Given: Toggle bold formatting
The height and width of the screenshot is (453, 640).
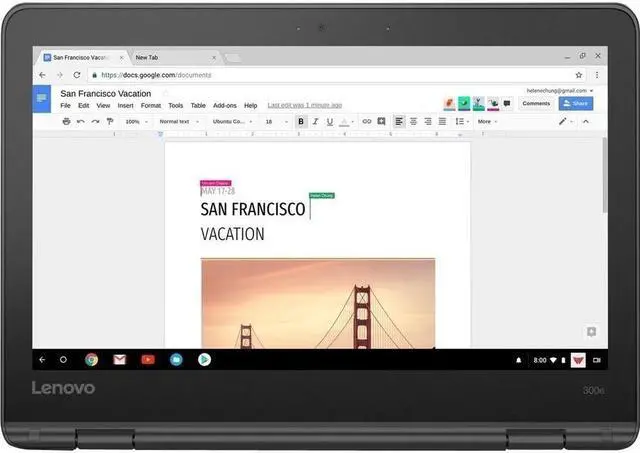Looking at the screenshot, I should (x=301, y=121).
